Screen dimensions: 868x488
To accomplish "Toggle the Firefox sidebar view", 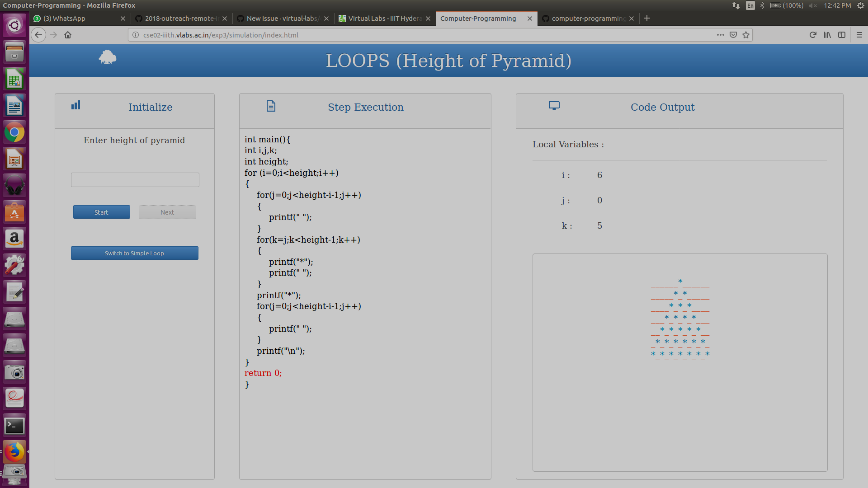I will tap(842, 35).
